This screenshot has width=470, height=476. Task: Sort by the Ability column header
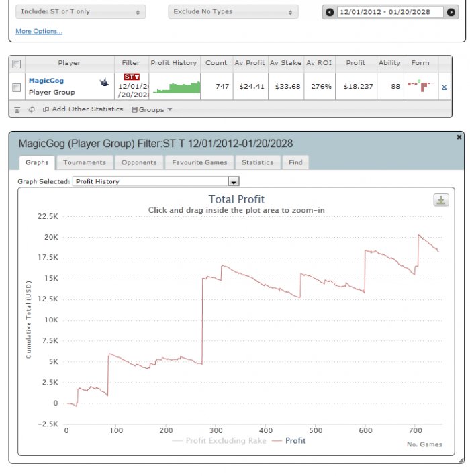coord(389,63)
